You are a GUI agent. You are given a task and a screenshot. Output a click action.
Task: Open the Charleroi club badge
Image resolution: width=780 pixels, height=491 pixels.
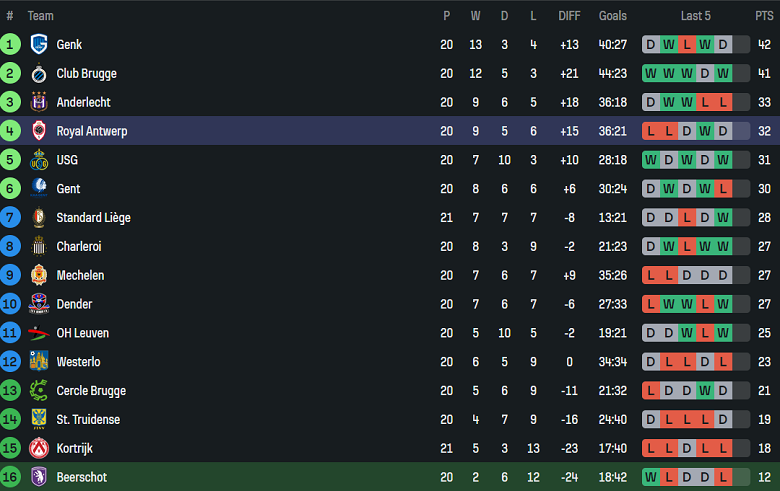(39, 247)
